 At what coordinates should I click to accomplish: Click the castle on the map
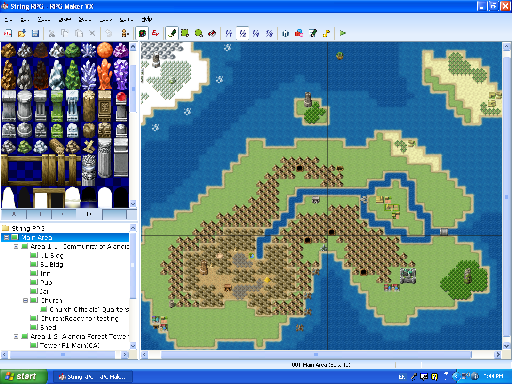tap(408, 276)
